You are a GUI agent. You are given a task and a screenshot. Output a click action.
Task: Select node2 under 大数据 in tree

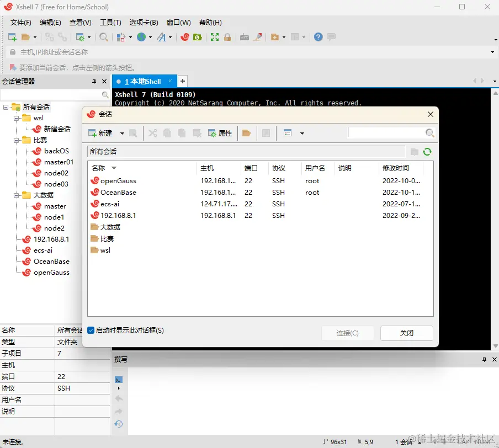click(54, 228)
